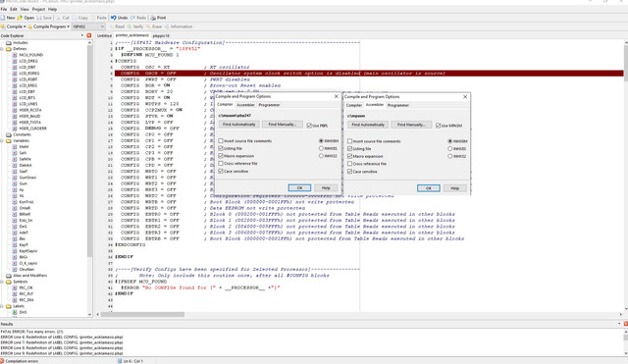628x364 pixels.
Task: Open the Compile button dropdown arrow
Action: coord(25,26)
